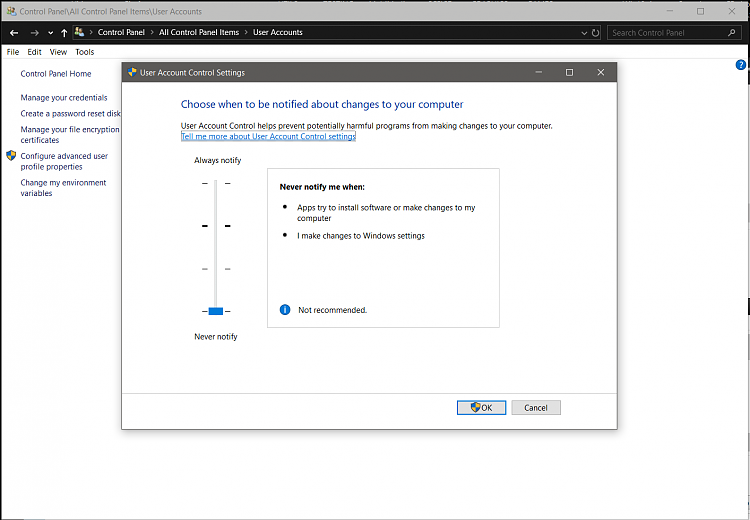Open Configure advanced user profile properties
Screen dimensions: 750x520
(64, 161)
